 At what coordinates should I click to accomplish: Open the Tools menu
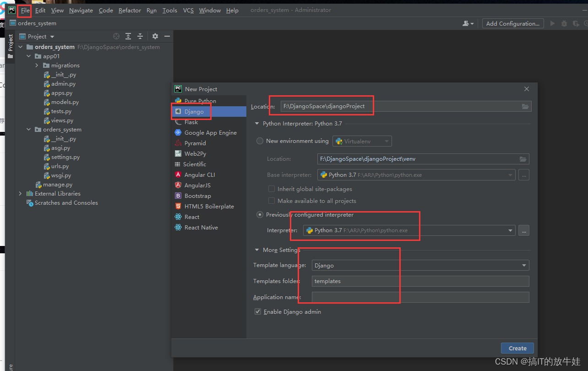[169, 10]
